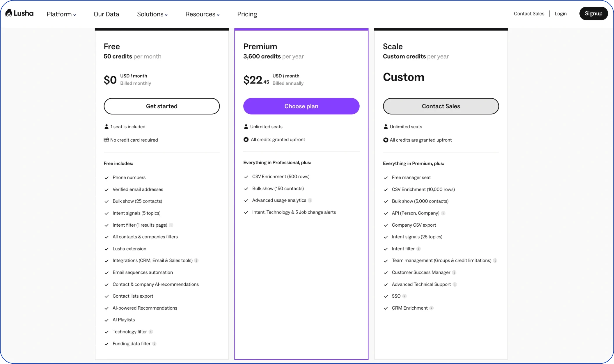This screenshot has height=364, width=614.
Task: Open info icon next to API (Person, Company)
Action: pos(443,213)
